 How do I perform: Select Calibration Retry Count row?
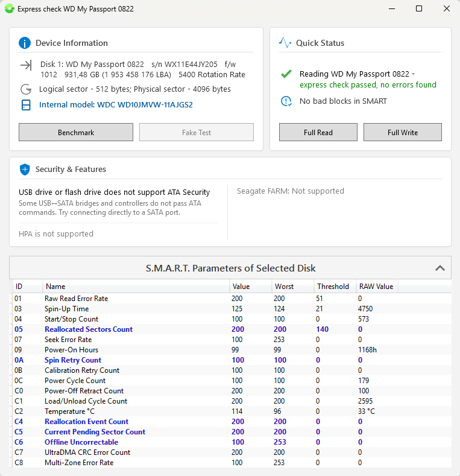(232, 370)
